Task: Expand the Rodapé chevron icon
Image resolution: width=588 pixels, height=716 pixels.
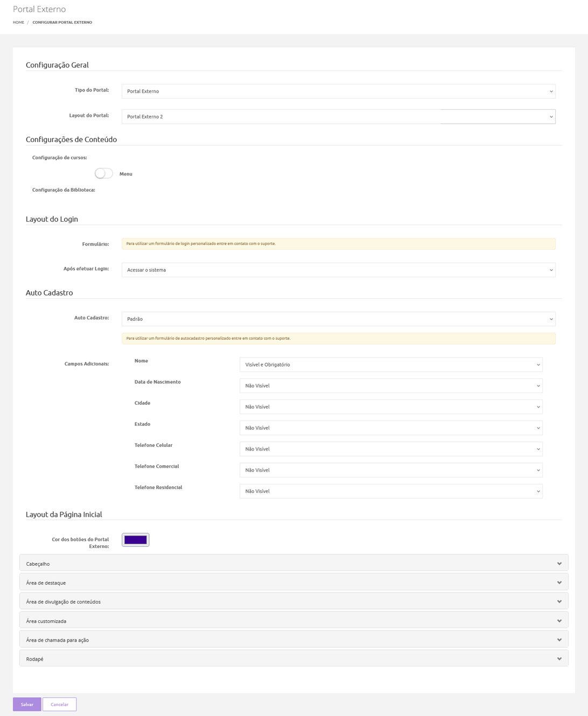Action: tap(559, 659)
